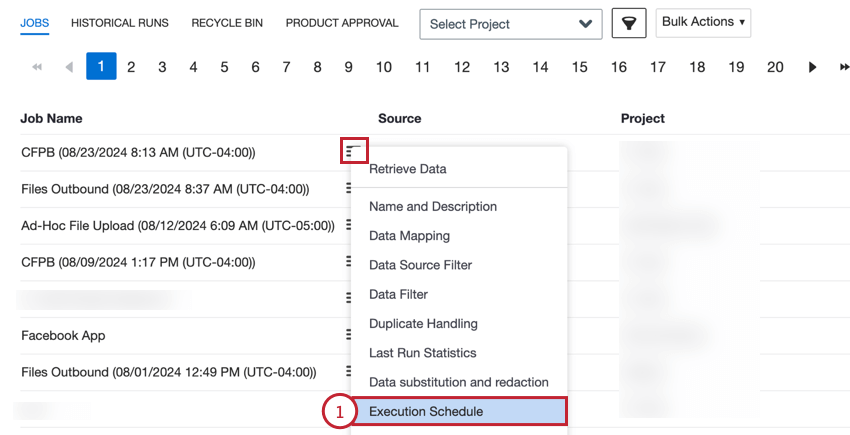Click the Facebook App job name
Screen dimensions: 850x435
pyautogui.click(x=63, y=336)
